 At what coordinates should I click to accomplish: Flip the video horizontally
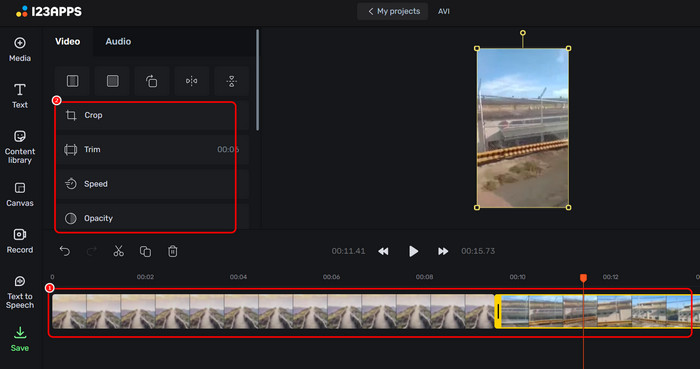pyautogui.click(x=192, y=81)
